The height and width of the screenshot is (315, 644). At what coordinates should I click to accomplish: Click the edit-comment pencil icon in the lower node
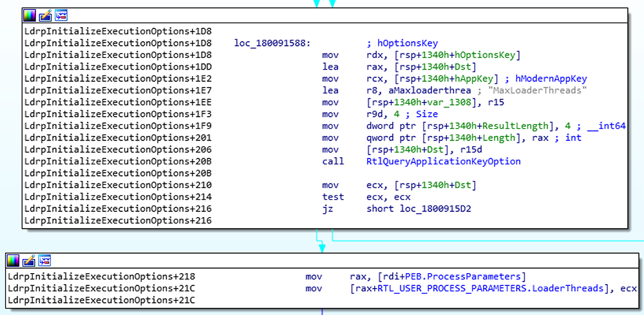point(29,260)
